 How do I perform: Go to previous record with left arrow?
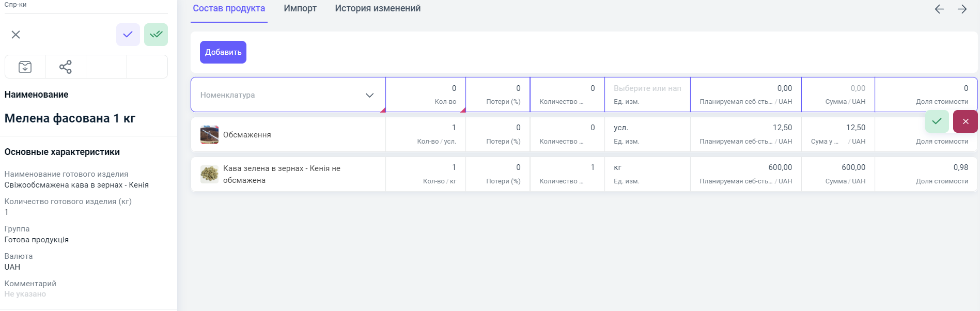[939, 9]
